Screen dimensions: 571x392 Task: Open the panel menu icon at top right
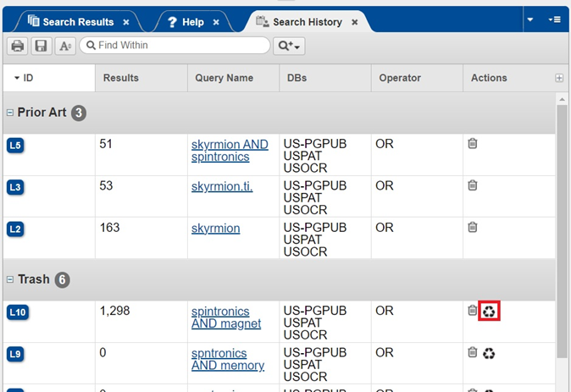[555, 19]
